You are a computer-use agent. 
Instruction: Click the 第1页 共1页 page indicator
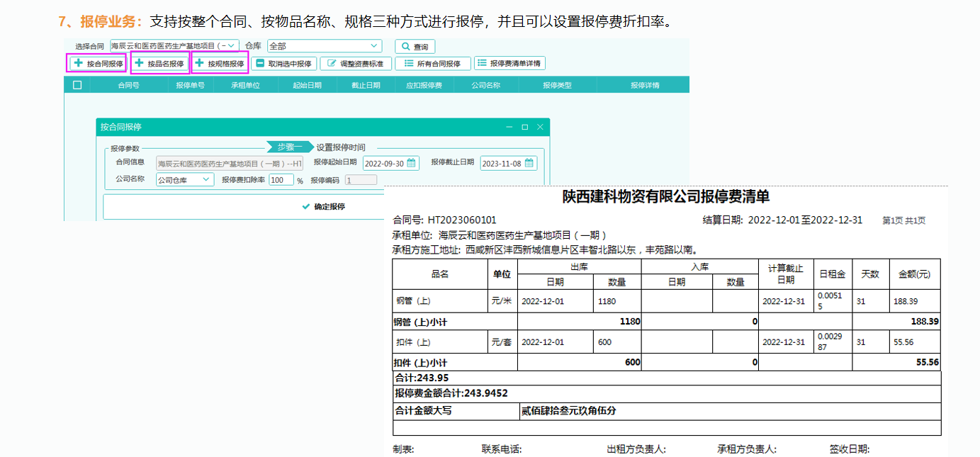903,220
